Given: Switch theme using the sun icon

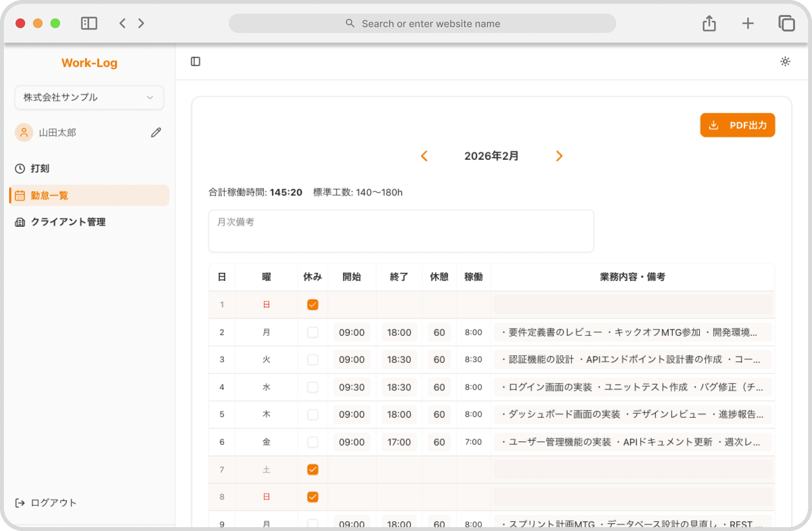Looking at the screenshot, I should [x=785, y=62].
